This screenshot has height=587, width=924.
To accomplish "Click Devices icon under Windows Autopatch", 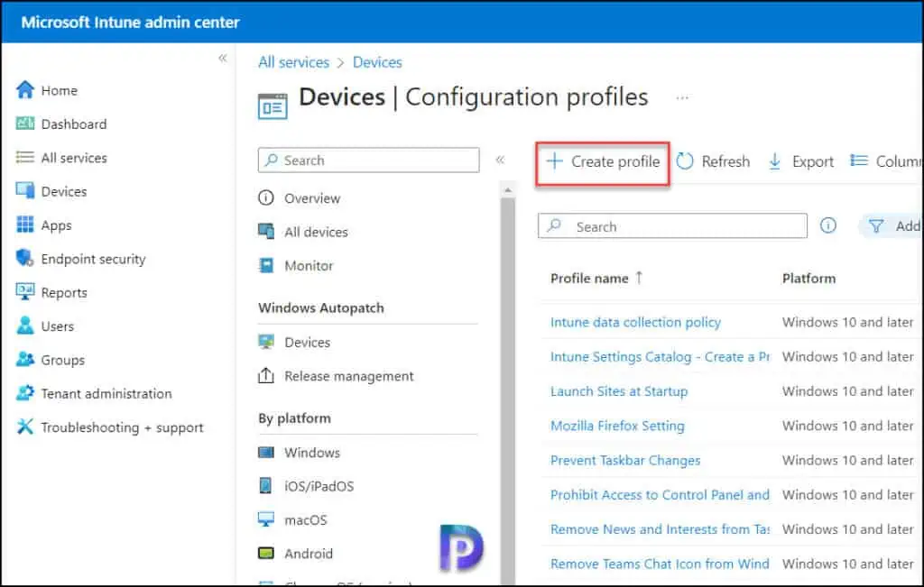I will coord(266,342).
